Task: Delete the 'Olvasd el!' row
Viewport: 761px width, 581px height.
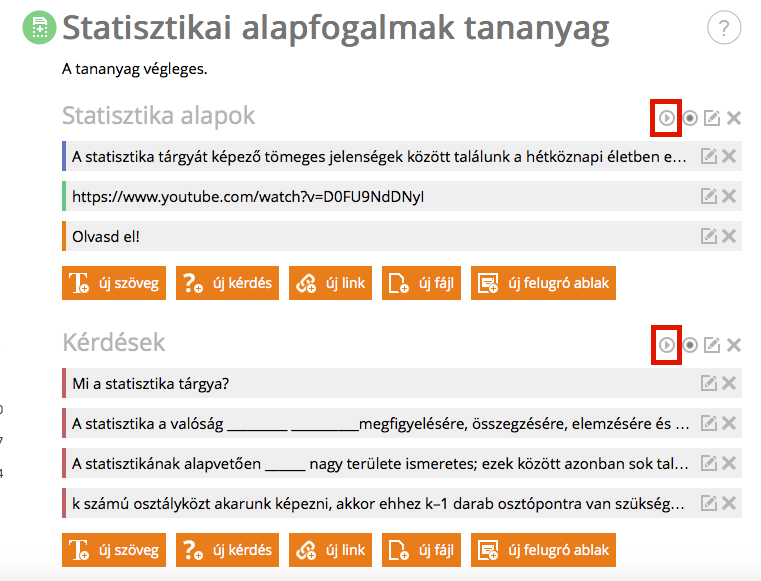Action: point(729,236)
